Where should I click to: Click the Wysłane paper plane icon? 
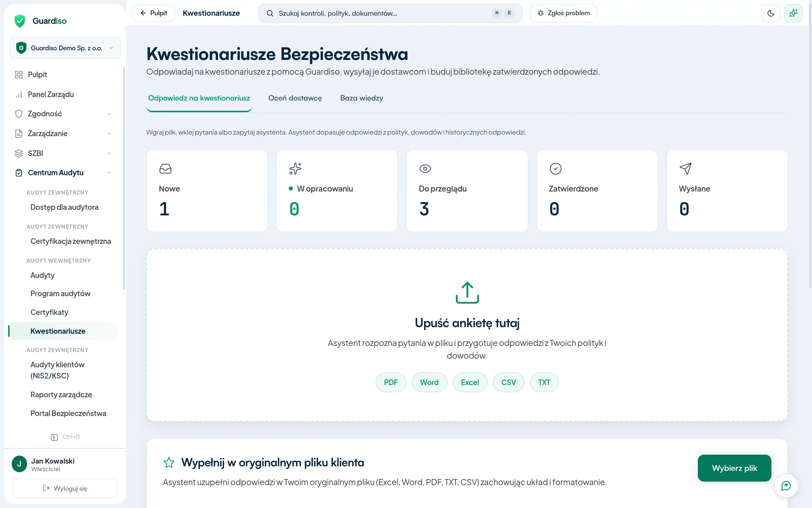pyautogui.click(x=685, y=169)
